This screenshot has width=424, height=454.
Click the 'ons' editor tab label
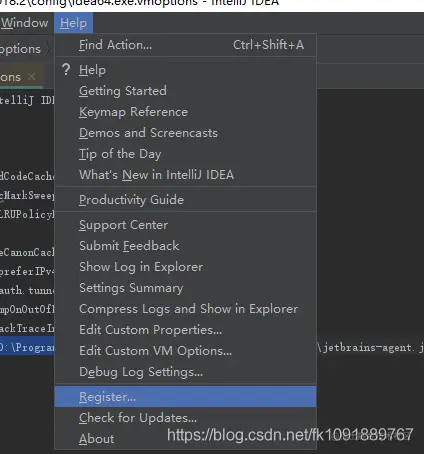coord(10,77)
